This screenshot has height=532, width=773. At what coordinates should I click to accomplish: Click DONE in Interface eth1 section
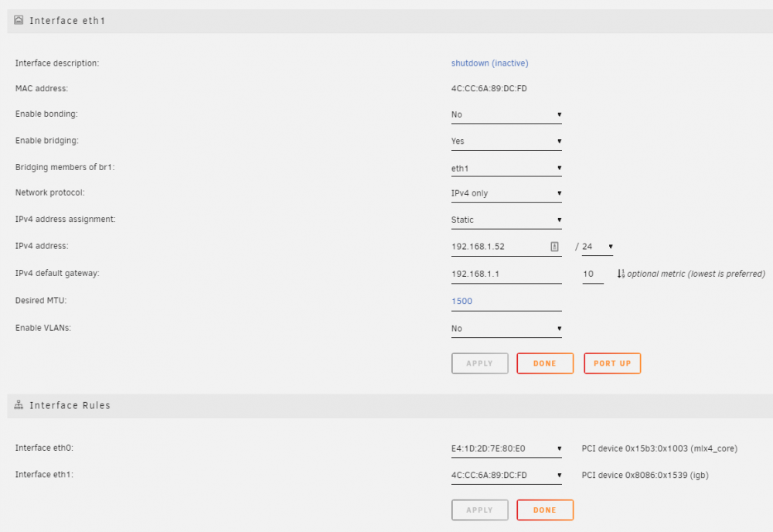545,363
